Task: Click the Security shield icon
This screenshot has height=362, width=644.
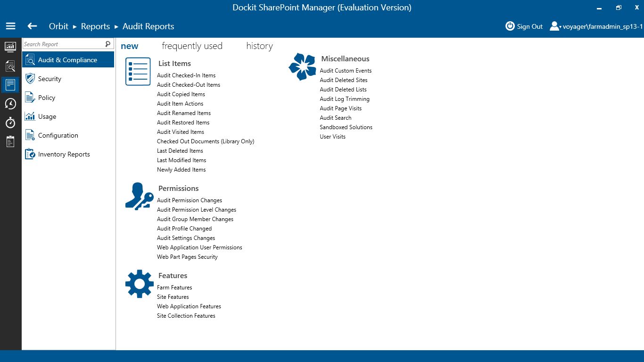Action: (30, 79)
